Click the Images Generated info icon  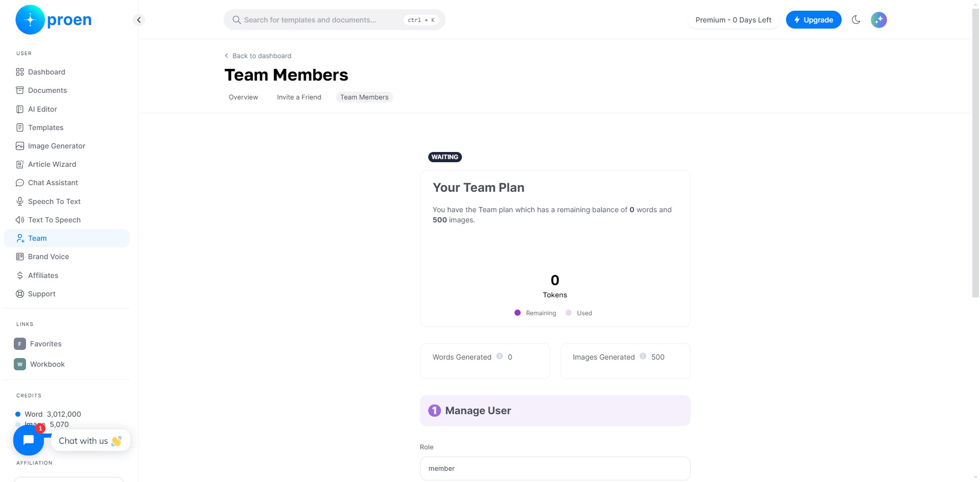pos(643,357)
